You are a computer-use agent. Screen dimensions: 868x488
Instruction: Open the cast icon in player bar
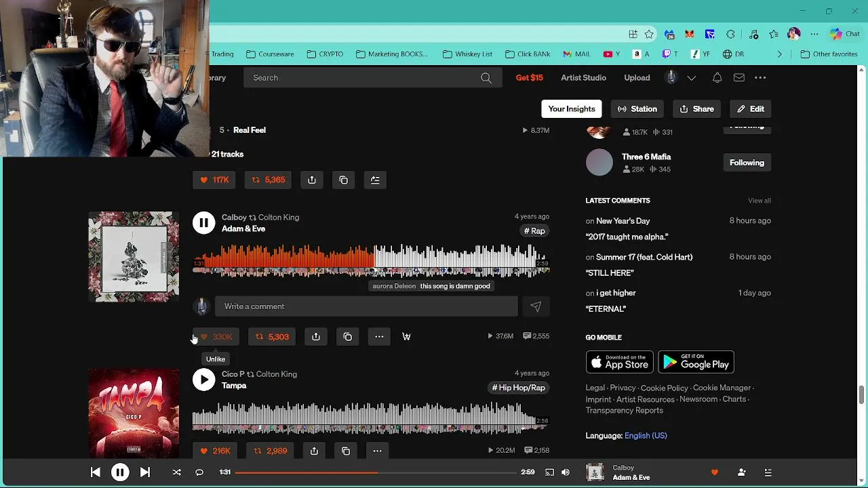pos(549,472)
